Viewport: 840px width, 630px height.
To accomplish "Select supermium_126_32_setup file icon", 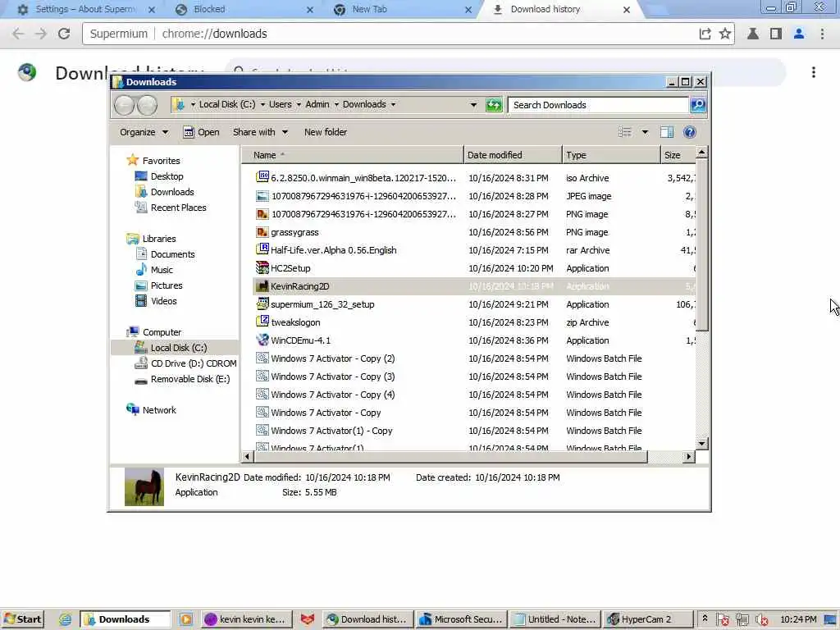I will [x=262, y=304].
